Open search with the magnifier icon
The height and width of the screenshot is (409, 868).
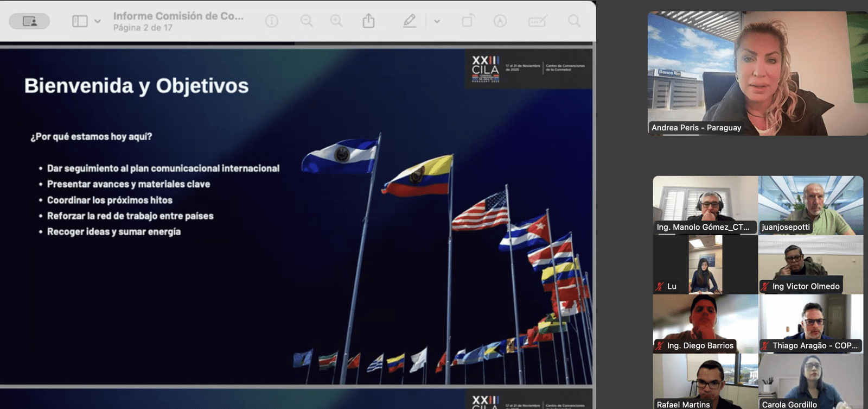click(574, 21)
